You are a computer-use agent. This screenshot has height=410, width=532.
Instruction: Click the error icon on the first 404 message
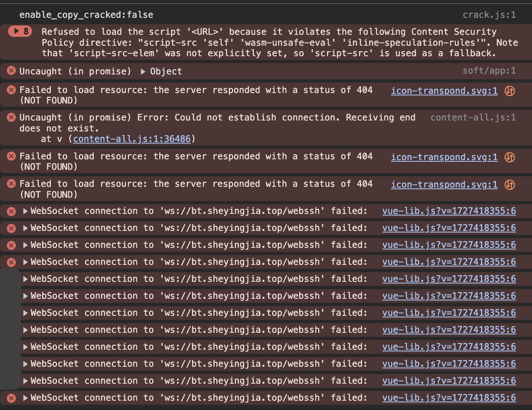pyautogui.click(x=11, y=90)
